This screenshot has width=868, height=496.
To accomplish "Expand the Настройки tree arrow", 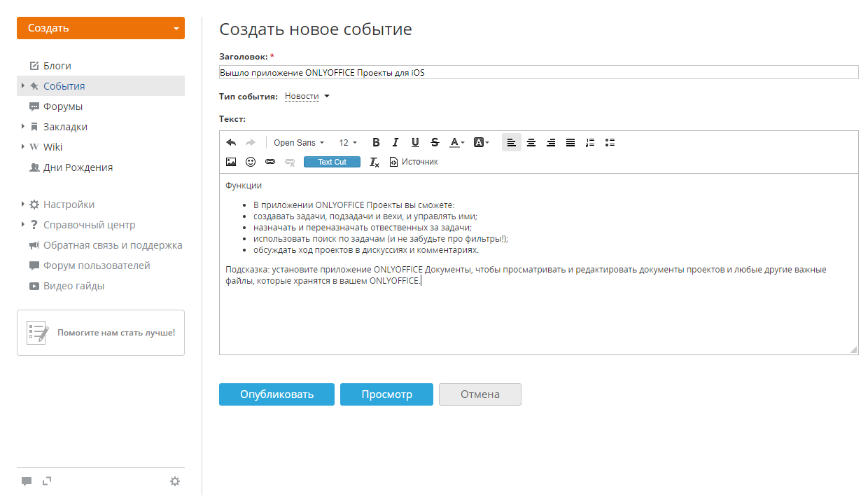I will click(23, 205).
